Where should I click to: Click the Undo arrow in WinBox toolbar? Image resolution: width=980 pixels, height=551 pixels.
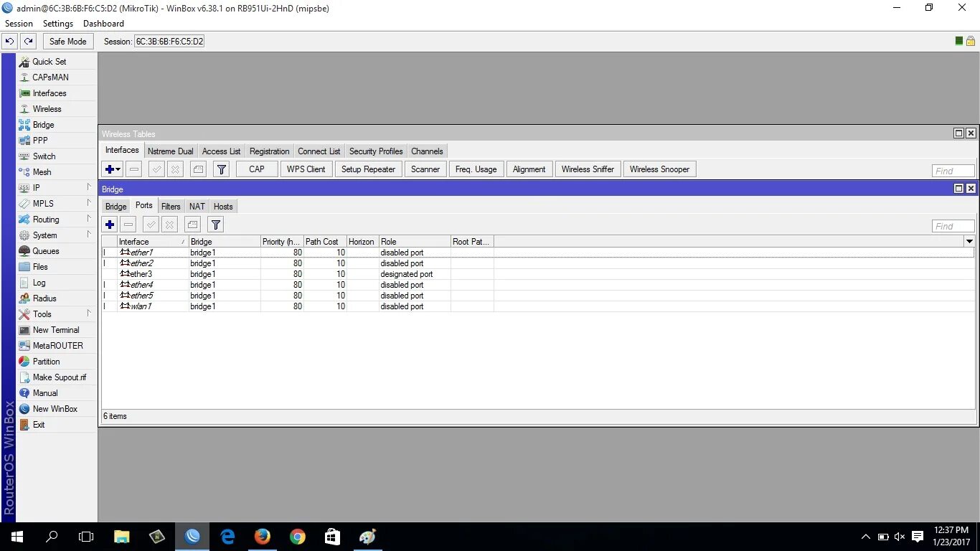[10, 41]
